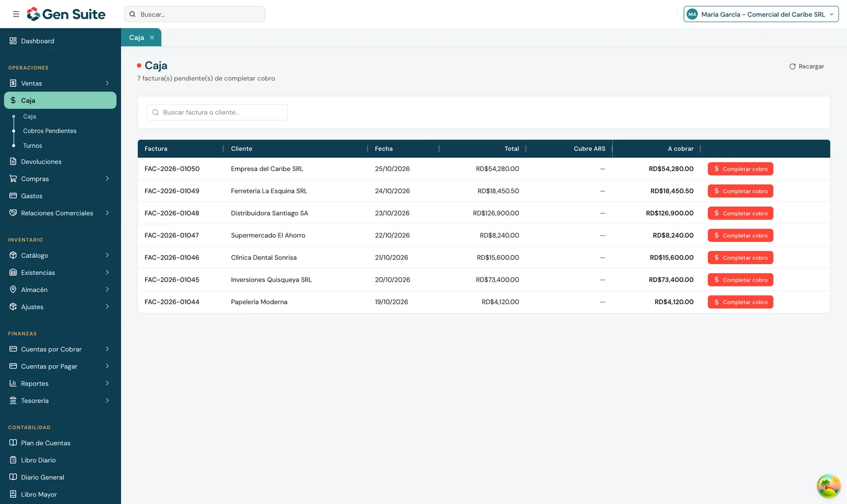The width and height of the screenshot is (847, 504).
Task: Open Dashboard from the sidebar
Action: coord(60,41)
